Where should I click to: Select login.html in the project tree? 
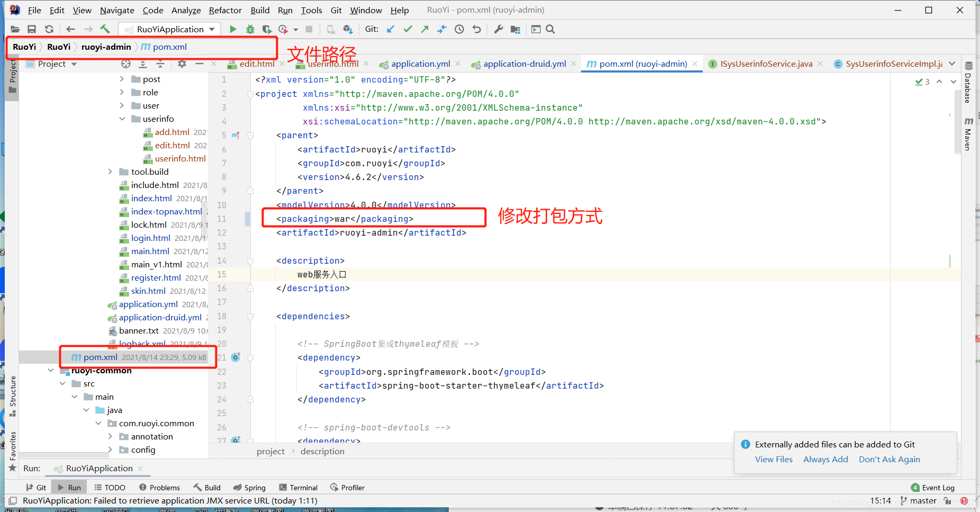tap(151, 238)
